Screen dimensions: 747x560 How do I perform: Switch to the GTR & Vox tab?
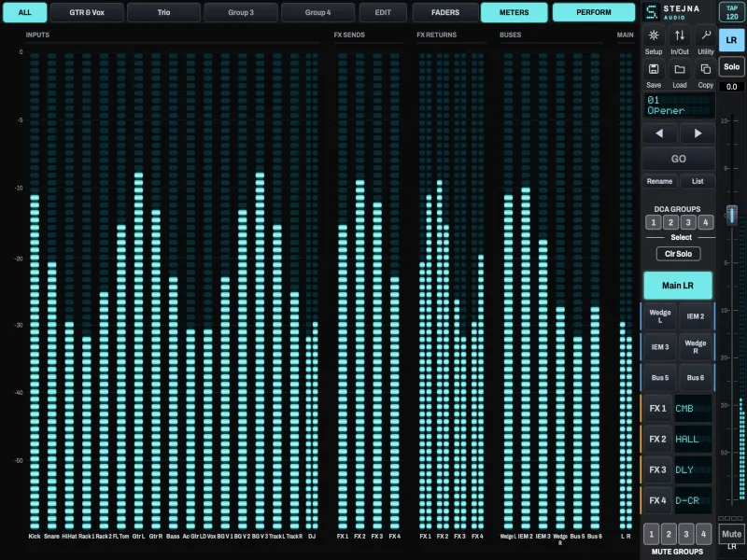coord(87,12)
